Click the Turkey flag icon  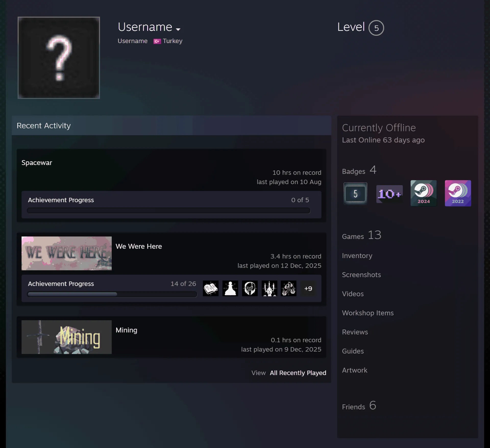[157, 41]
